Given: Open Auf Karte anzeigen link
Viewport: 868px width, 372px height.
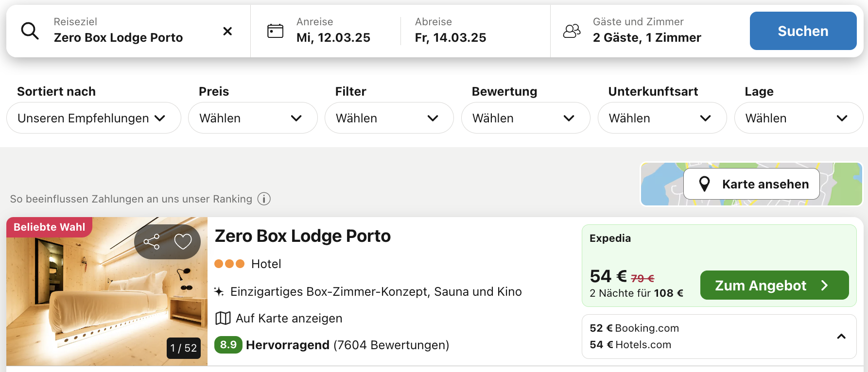Looking at the screenshot, I should 289,318.
